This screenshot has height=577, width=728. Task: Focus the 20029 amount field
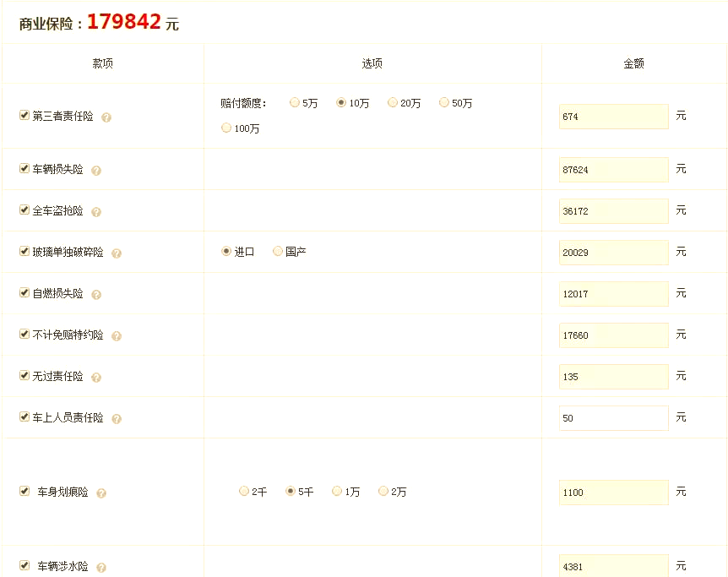(x=614, y=253)
